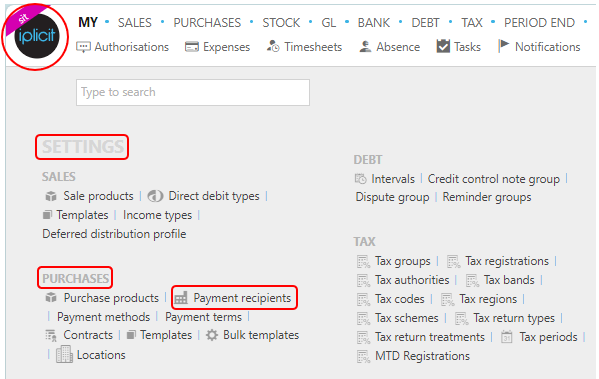The width and height of the screenshot is (599, 379).
Task: Open the Timesheets link
Action: pyautogui.click(x=313, y=47)
